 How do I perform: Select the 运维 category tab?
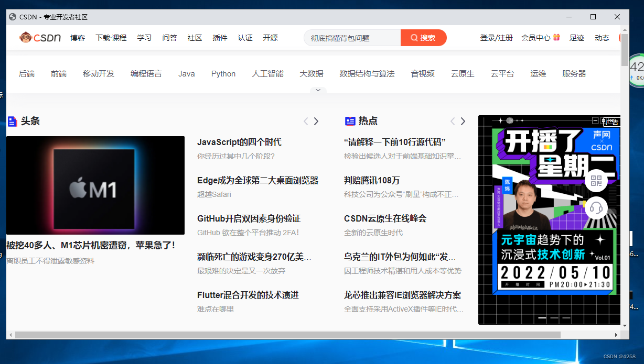(x=538, y=74)
